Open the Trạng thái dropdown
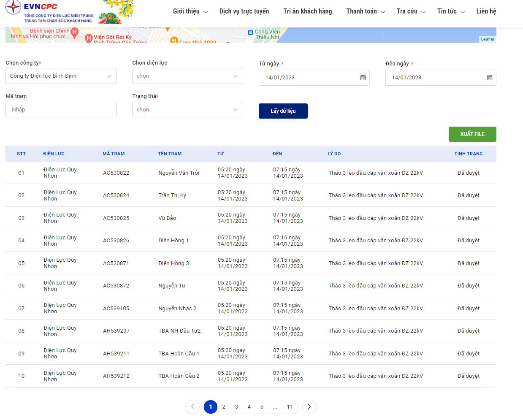523x420 pixels. pyautogui.click(x=187, y=110)
